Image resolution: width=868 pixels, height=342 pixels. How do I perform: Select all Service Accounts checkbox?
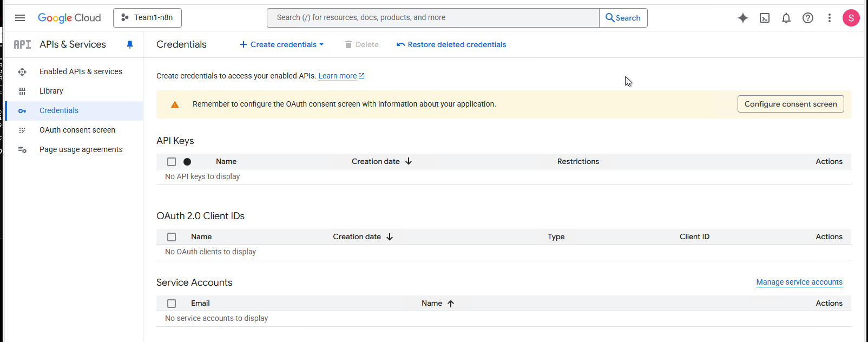(x=172, y=304)
